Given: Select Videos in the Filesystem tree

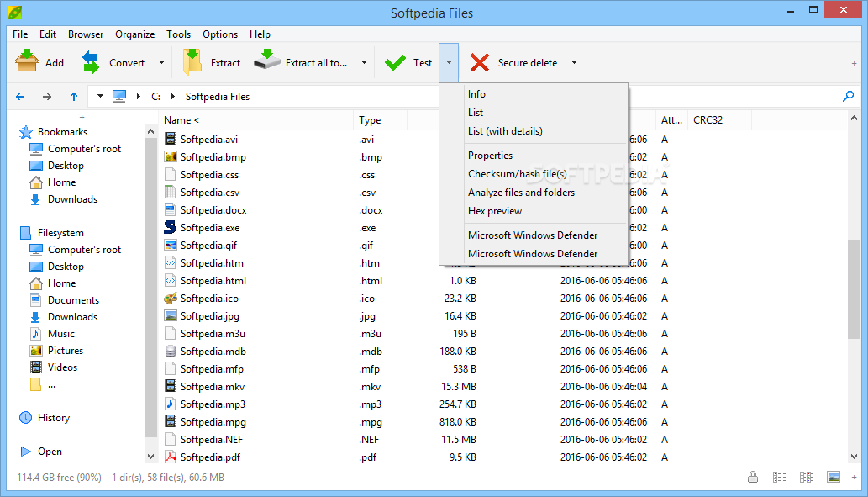Looking at the screenshot, I should coord(62,367).
